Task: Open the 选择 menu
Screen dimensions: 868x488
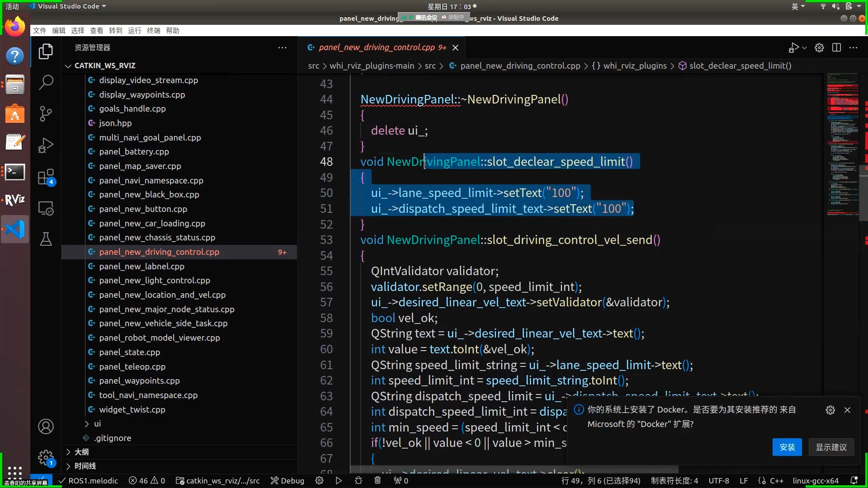Action: pos(78,30)
